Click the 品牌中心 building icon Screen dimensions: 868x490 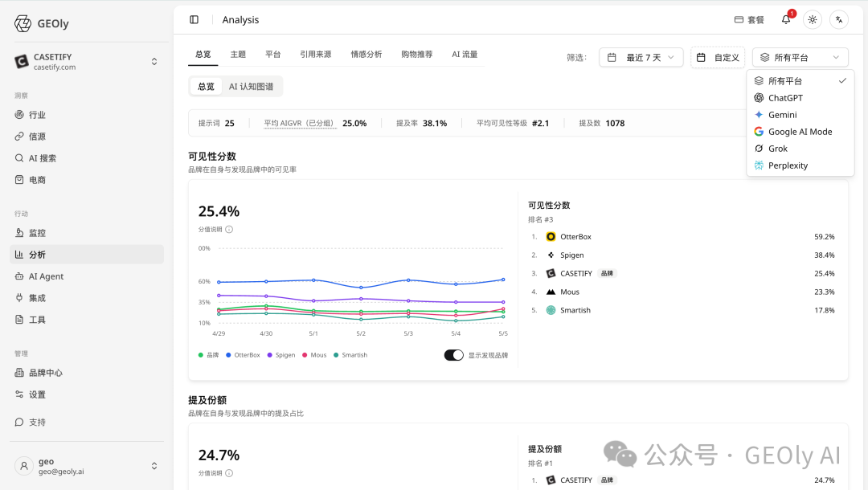(x=19, y=373)
